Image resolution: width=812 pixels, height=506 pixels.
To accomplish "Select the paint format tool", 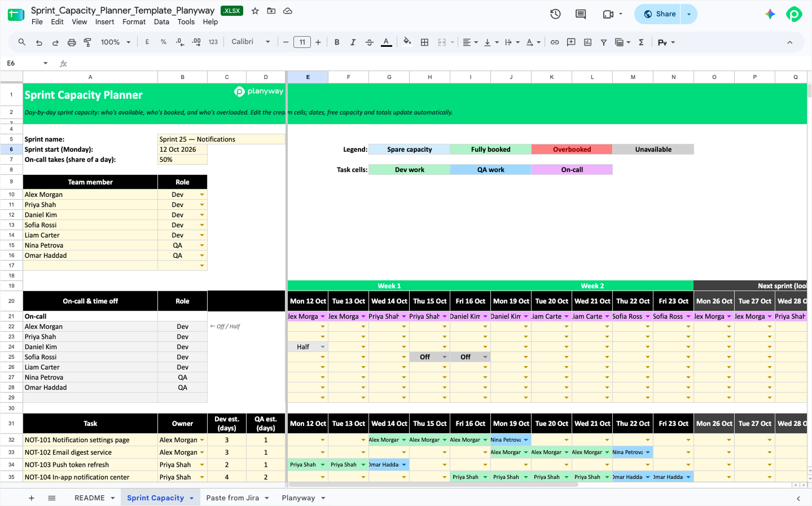I will coord(88,42).
